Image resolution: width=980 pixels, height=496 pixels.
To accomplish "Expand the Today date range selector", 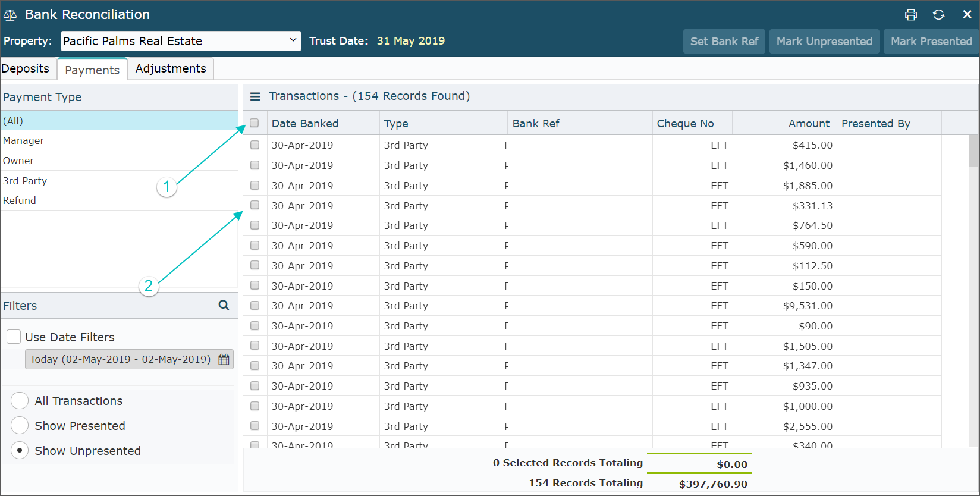I will click(x=121, y=359).
